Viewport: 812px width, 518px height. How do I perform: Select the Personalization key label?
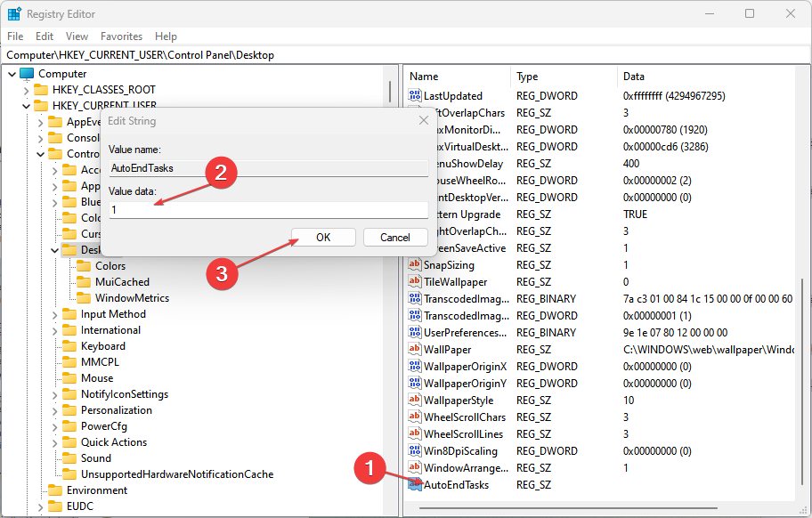click(x=117, y=409)
